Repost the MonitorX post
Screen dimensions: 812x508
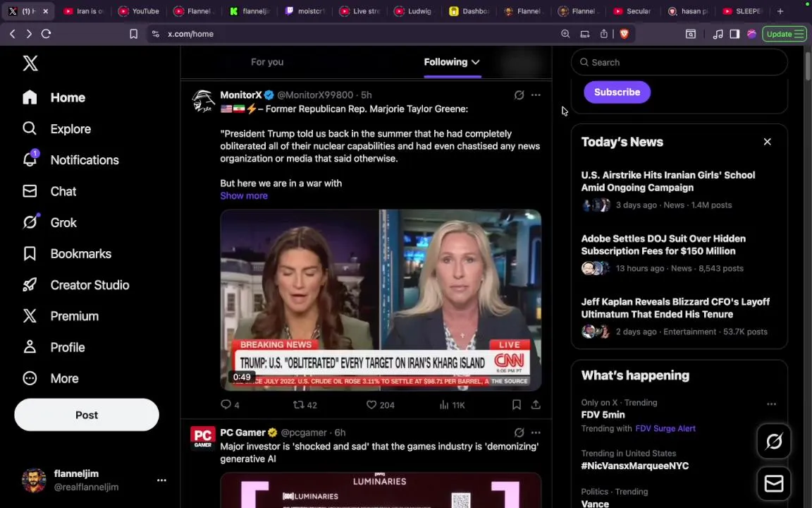pyautogui.click(x=305, y=404)
